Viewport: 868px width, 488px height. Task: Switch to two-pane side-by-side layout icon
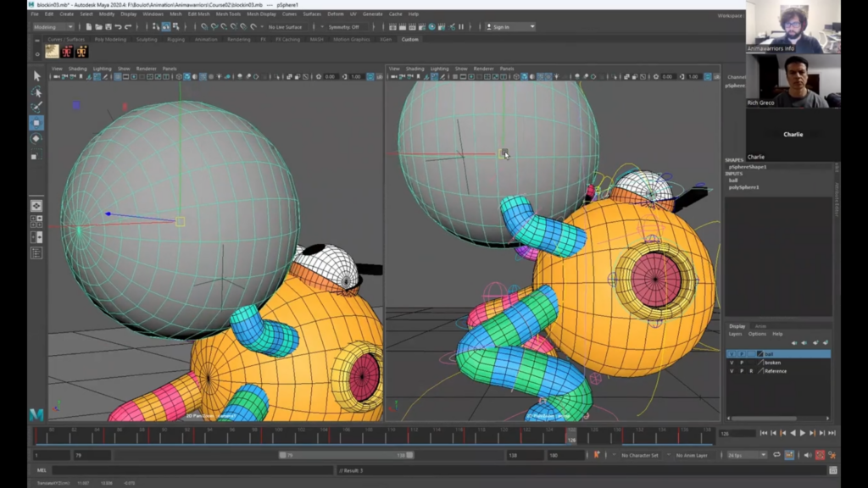[x=36, y=237]
